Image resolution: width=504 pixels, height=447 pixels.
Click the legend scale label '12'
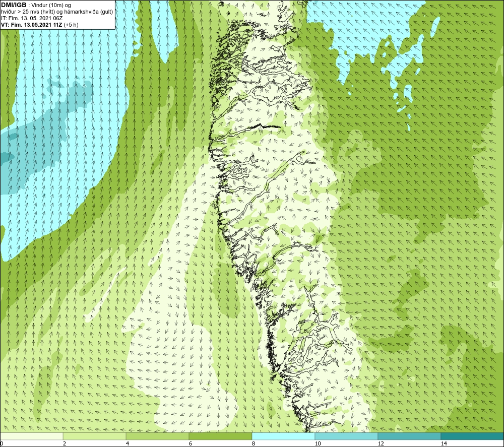coord(381,444)
